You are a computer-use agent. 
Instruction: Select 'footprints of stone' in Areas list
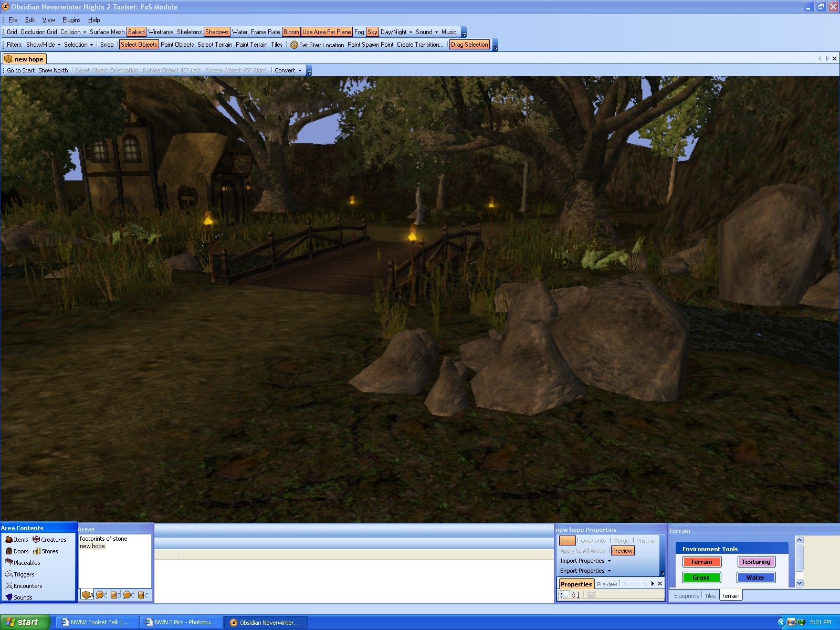coord(103,539)
